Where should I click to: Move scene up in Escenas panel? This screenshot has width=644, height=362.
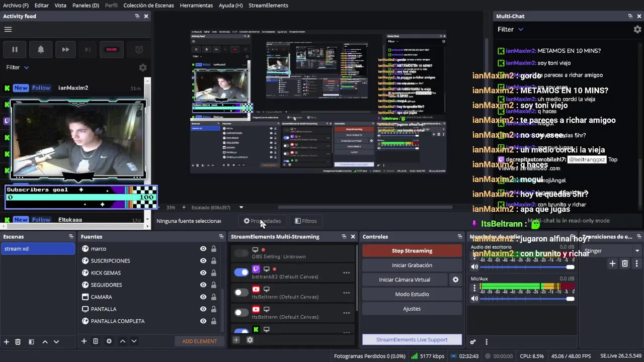(45, 341)
